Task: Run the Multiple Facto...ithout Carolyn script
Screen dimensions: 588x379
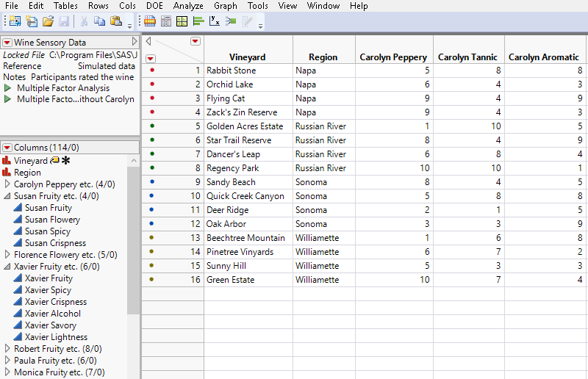Action: [x=7, y=99]
